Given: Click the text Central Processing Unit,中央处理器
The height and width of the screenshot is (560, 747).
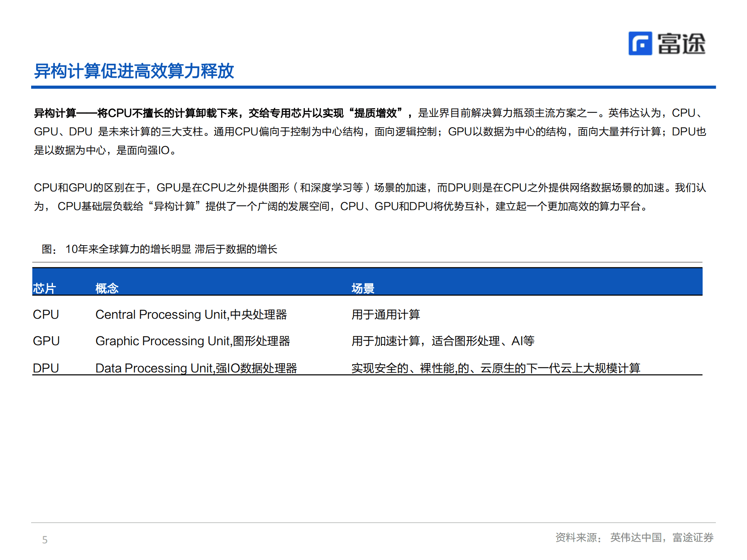Looking at the screenshot, I should pyautogui.click(x=192, y=314).
